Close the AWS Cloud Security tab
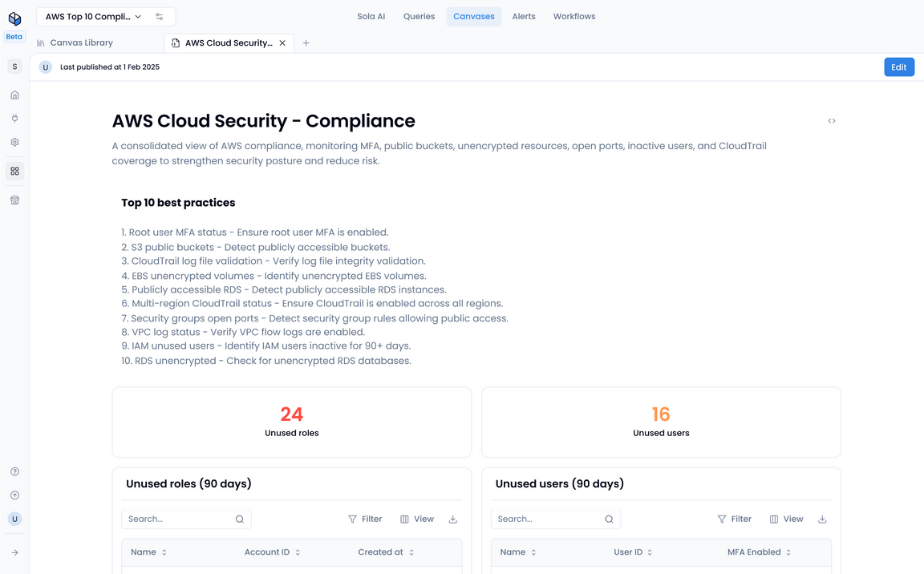924x574 pixels. click(282, 43)
